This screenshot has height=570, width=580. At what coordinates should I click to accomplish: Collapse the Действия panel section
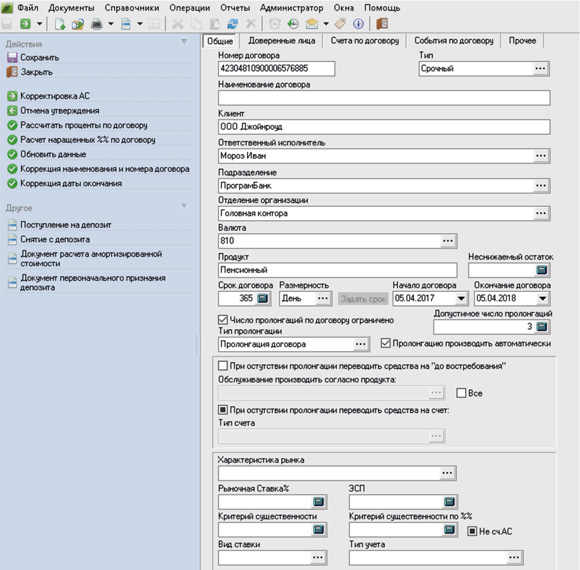[184, 42]
